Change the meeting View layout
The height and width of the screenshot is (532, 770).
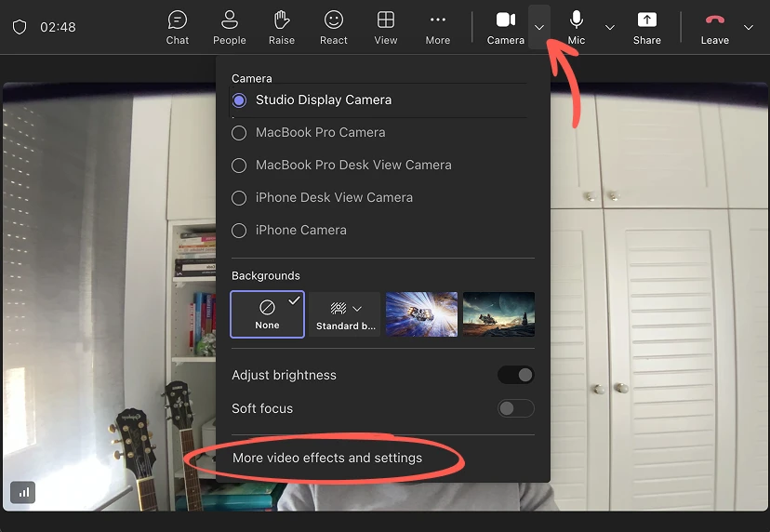[386, 28]
